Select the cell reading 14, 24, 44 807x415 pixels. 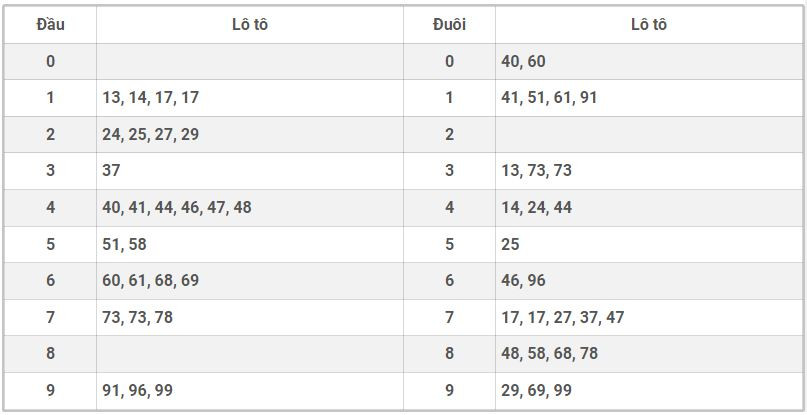click(537, 207)
